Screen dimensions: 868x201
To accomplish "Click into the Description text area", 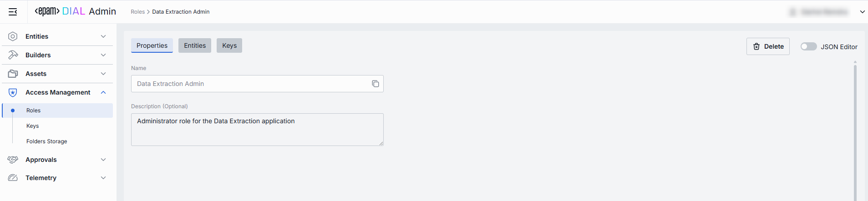I will point(257,130).
